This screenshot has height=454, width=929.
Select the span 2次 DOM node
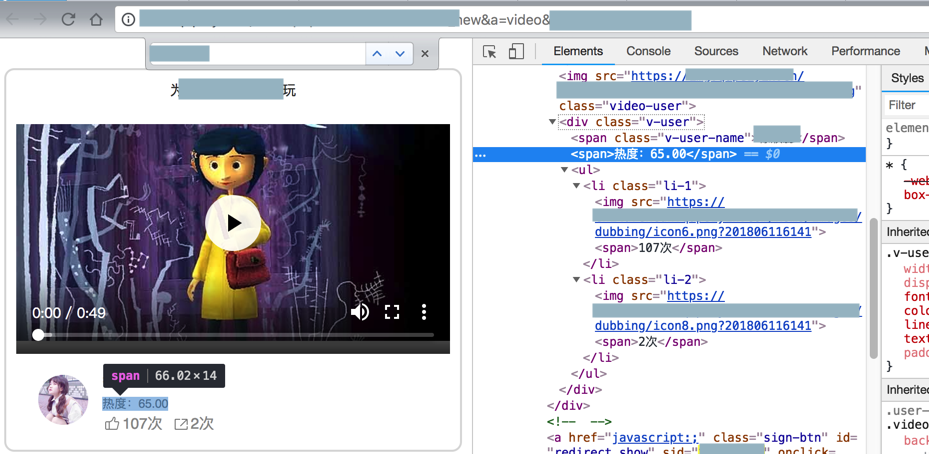pyautogui.click(x=651, y=342)
